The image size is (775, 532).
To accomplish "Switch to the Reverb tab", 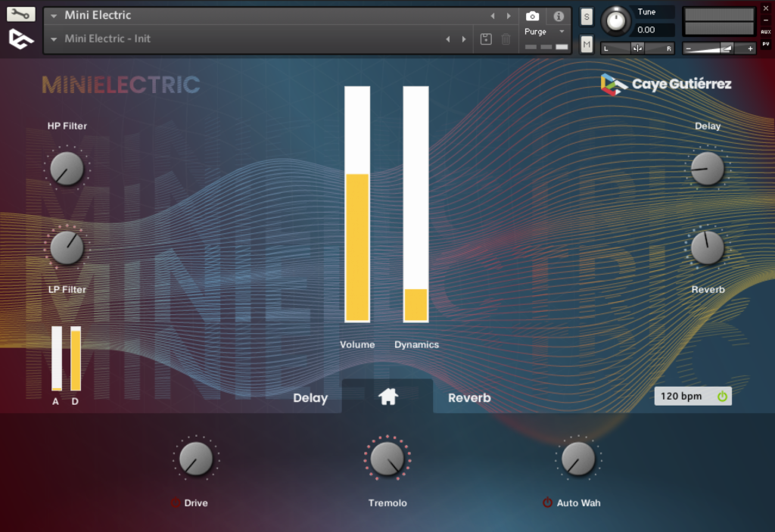I will point(469,398).
